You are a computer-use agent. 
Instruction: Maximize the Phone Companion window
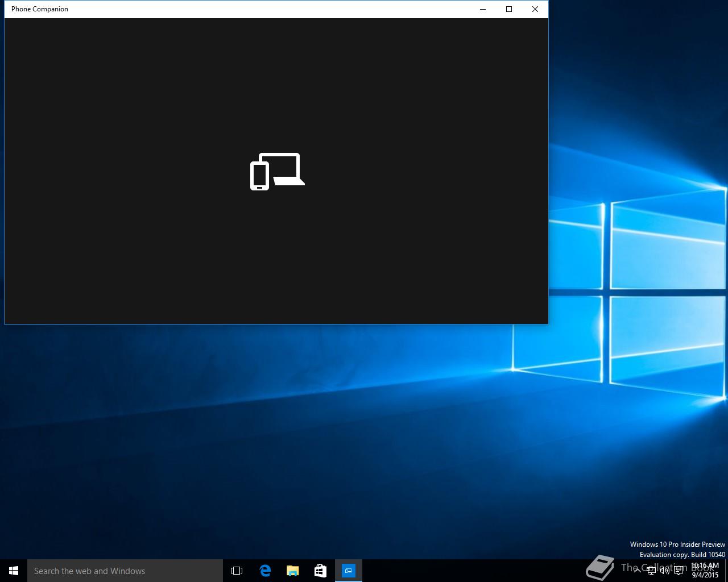coord(509,9)
